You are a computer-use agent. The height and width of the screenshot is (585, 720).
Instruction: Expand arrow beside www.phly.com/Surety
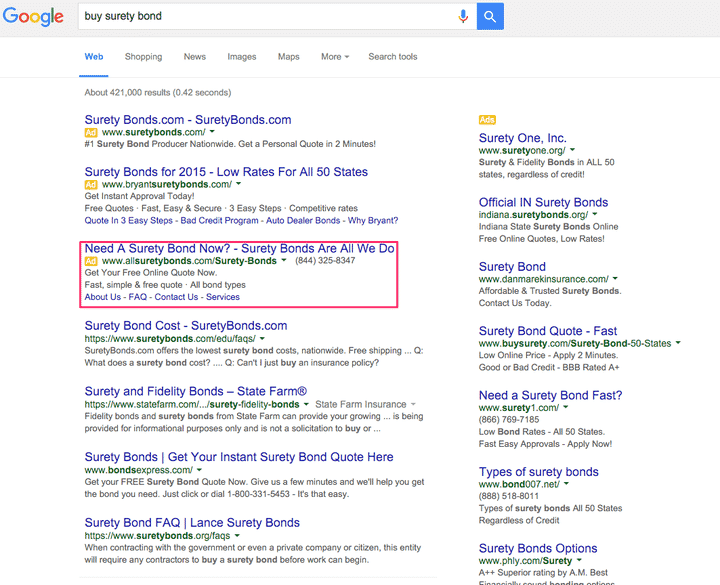pyautogui.click(x=579, y=560)
